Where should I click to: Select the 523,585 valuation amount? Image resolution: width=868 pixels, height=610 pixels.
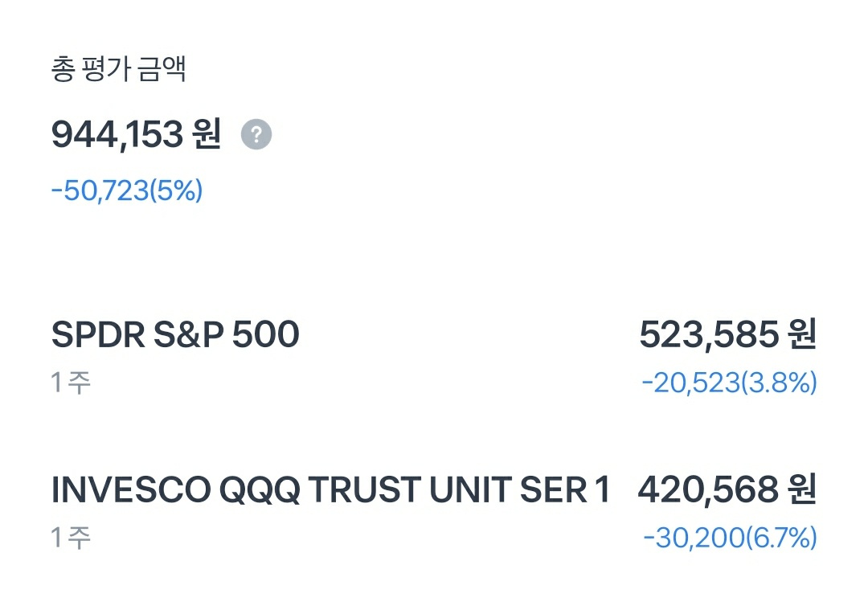click(x=708, y=334)
